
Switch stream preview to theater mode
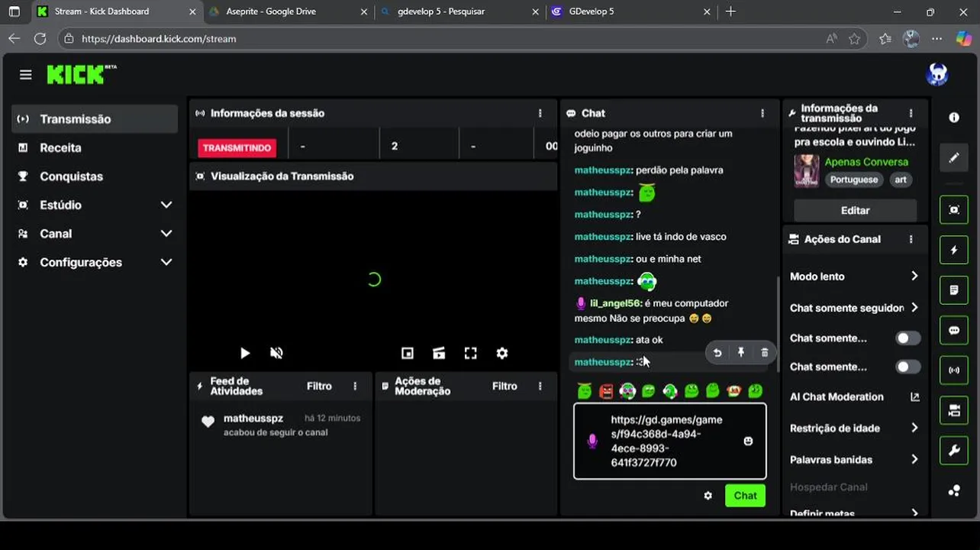click(x=439, y=353)
